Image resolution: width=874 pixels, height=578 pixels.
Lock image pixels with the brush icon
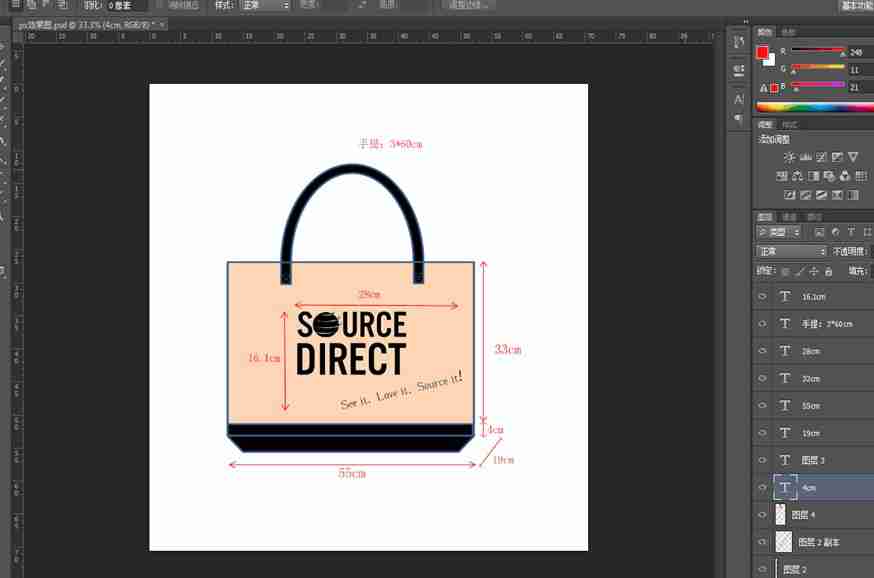800,271
